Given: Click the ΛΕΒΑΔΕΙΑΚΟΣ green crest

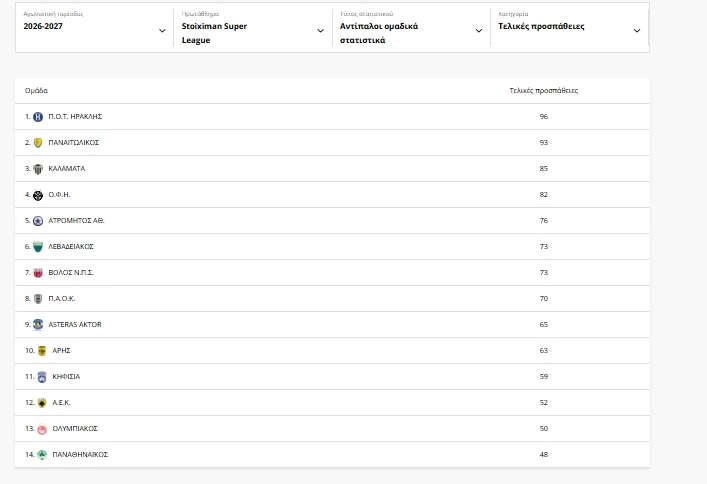Looking at the screenshot, I should (38, 247).
